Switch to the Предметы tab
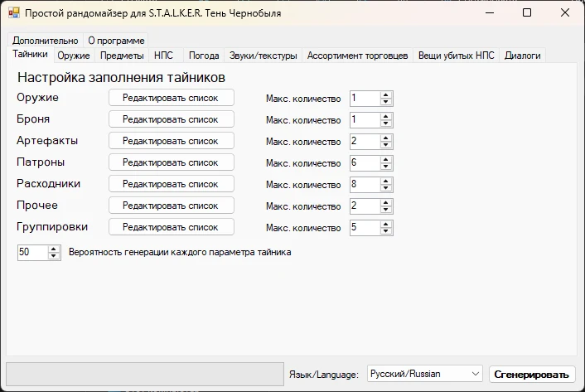The image size is (585, 392). pos(122,56)
